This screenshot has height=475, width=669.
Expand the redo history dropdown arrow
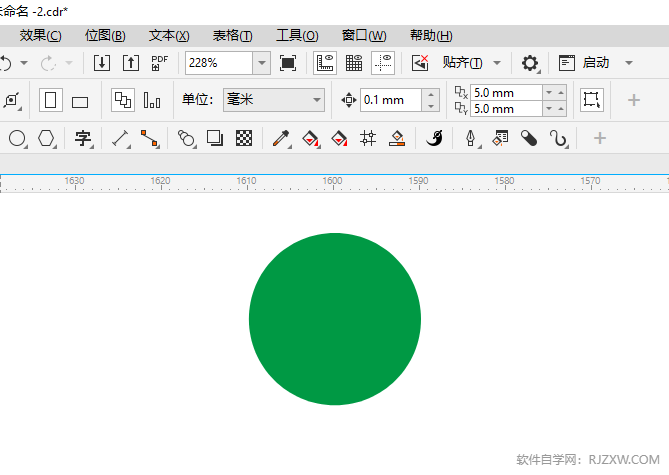(x=69, y=63)
